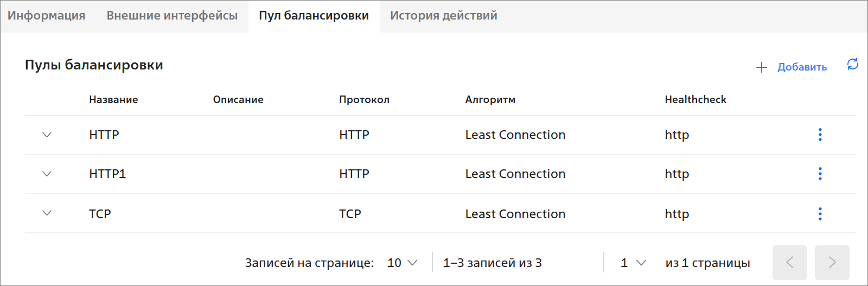Click the Название column header
Viewport: 868px width, 286px height.
pos(113,99)
